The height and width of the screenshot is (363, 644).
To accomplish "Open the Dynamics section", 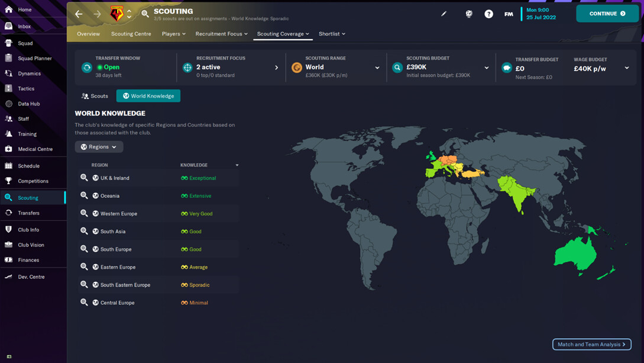I will (29, 73).
